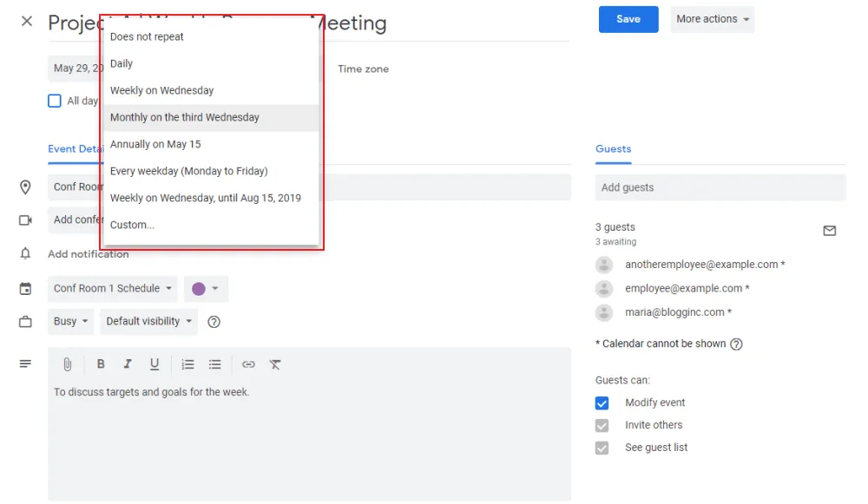The width and height of the screenshot is (868, 504).
Task: Click the Add guests input field
Action: click(x=720, y=187)
